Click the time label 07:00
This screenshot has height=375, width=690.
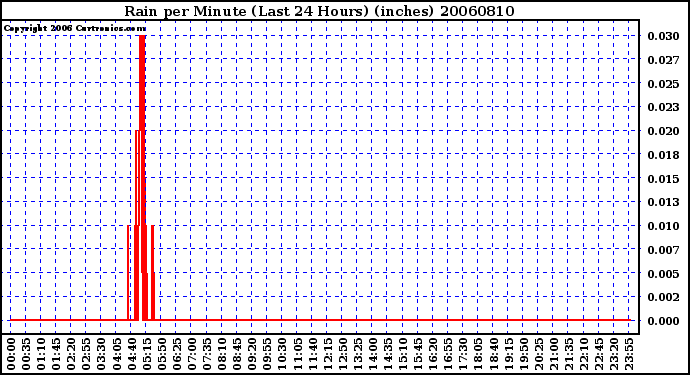[x=191, y=354]
